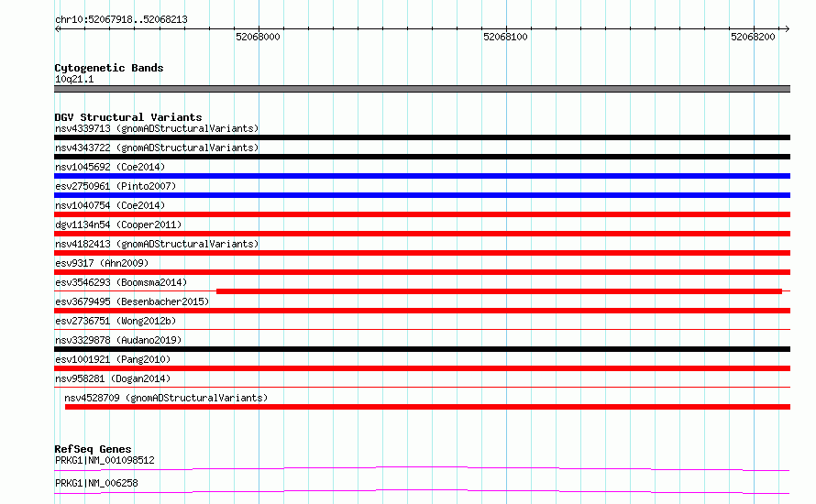The image size is (816, 504).
Task: Click the right arrow on genomic ruler
Action: (787, 28)
